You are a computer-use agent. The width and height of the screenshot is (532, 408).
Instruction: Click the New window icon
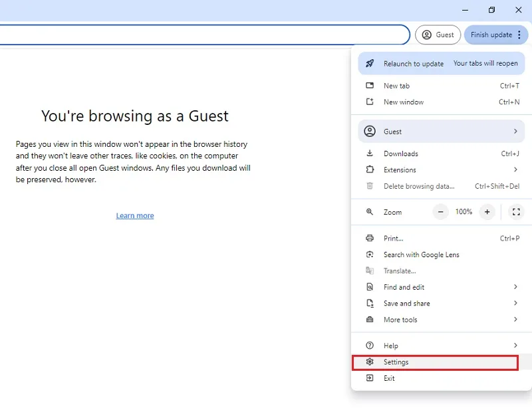[x=370, y=102]
